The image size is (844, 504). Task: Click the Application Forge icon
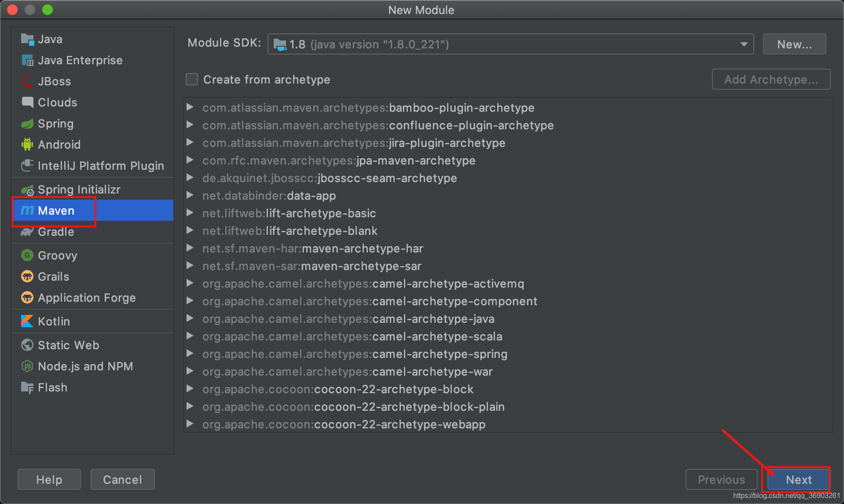(x=27, y=298)
